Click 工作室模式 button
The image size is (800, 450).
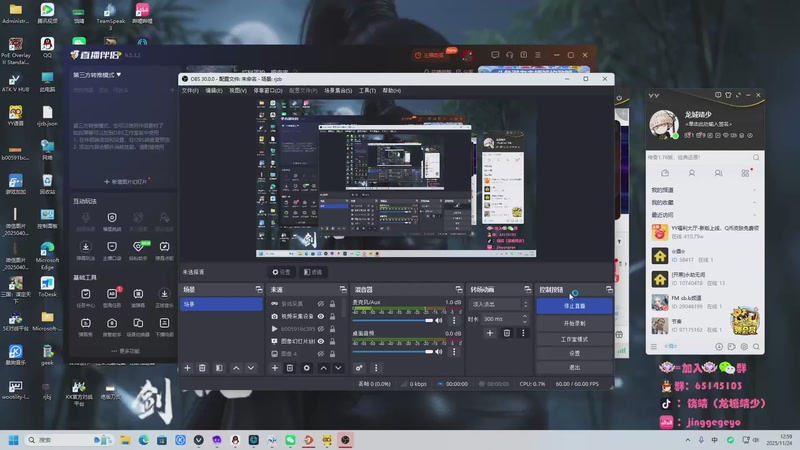coord(574,339)
